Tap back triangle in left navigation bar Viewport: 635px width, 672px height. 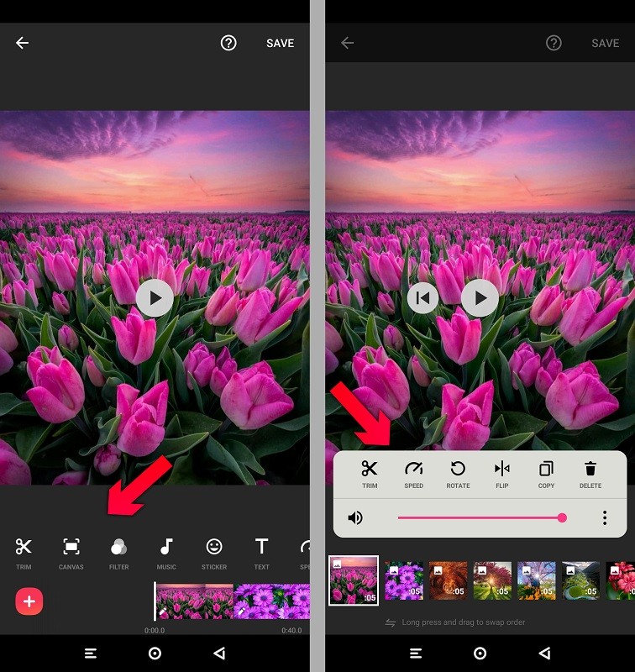pos(219,654)
